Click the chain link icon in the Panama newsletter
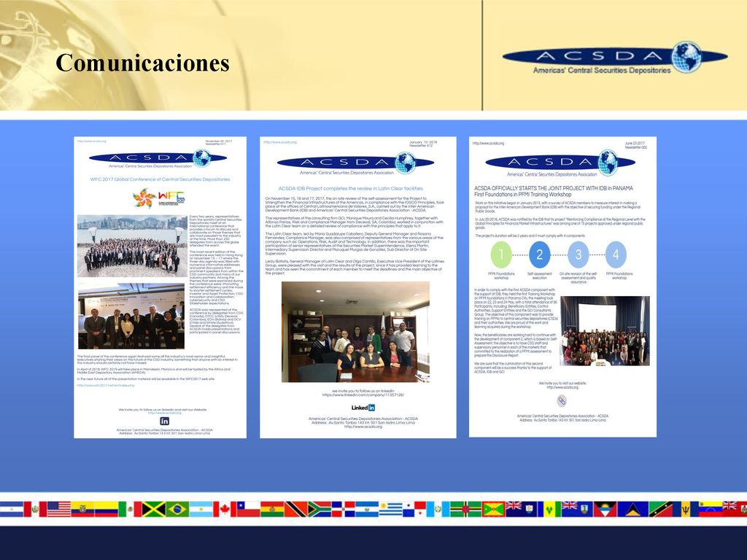The width and height of the screenshot is (747, 560). click(562, 401)
